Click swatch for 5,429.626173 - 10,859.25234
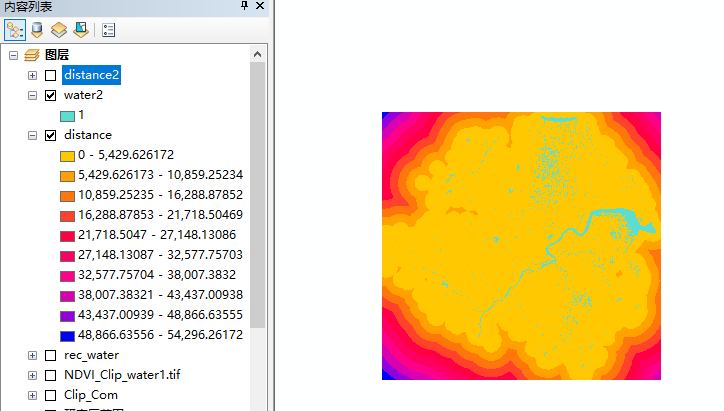 point(67,176)
